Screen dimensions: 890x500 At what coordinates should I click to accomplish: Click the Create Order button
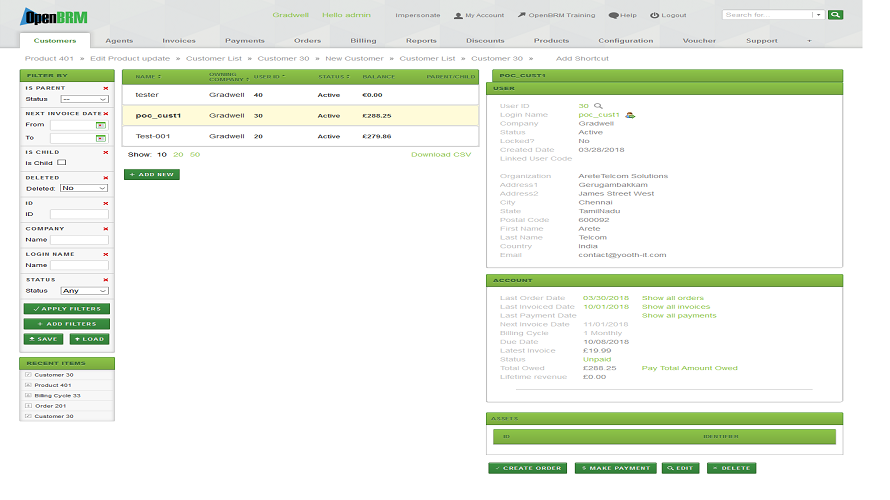(x=527, y=468)
